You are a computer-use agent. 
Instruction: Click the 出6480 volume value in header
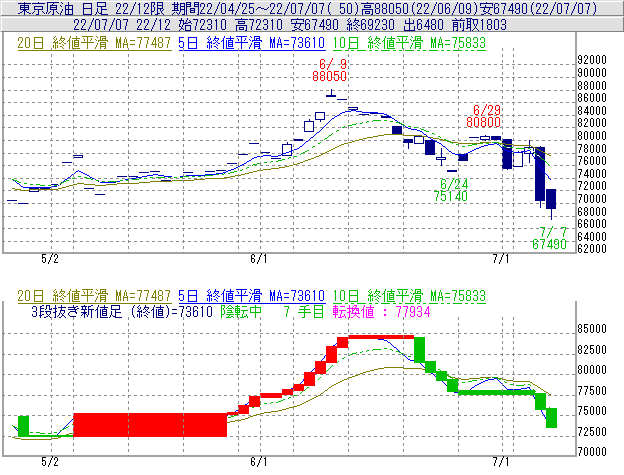click(423, 25)
